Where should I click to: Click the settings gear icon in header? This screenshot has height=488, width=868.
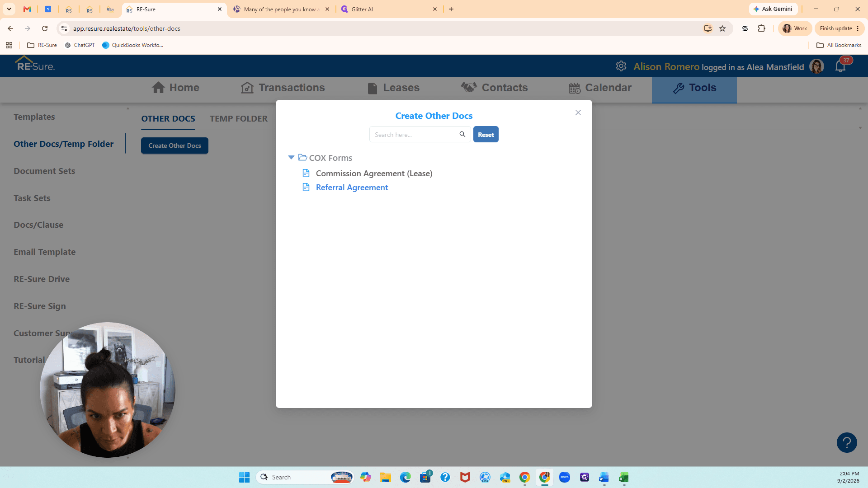coord(621,66)
